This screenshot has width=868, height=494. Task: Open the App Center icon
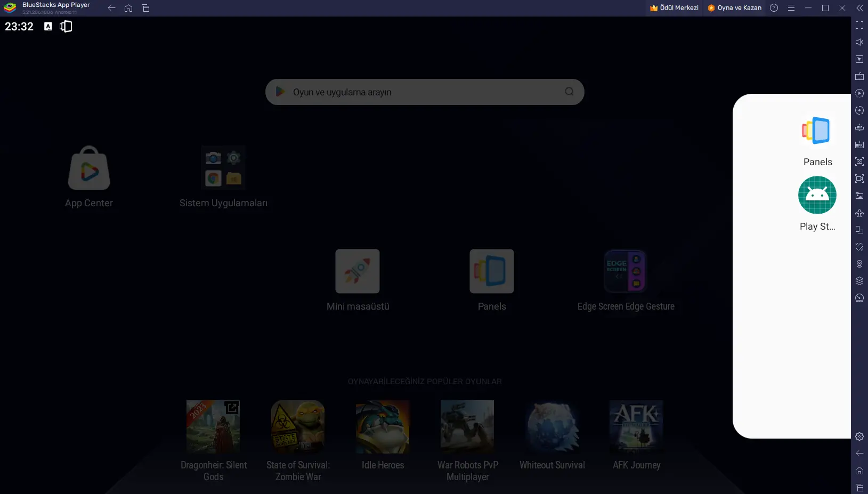coord(89,168)
